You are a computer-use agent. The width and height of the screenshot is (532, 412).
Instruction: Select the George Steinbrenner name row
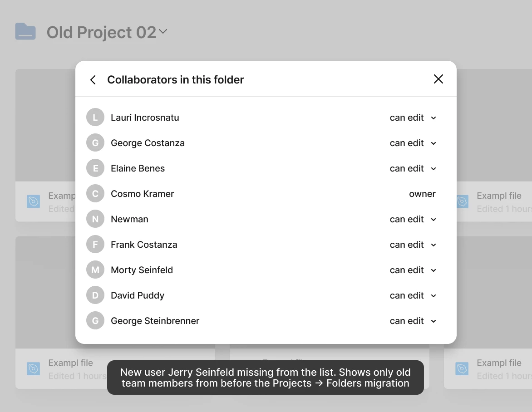tap(266, 321)
